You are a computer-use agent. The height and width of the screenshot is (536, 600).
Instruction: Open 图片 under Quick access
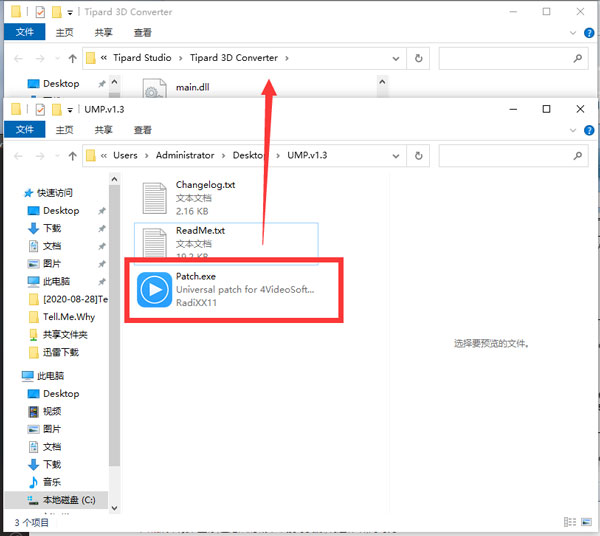pyautogui.click(x=52, y=264)
